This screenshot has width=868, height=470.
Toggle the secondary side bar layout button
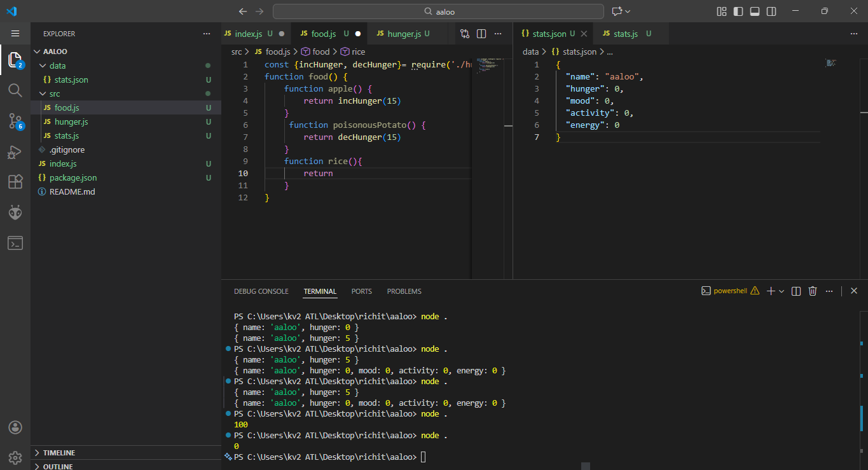(x=771, y=11)
